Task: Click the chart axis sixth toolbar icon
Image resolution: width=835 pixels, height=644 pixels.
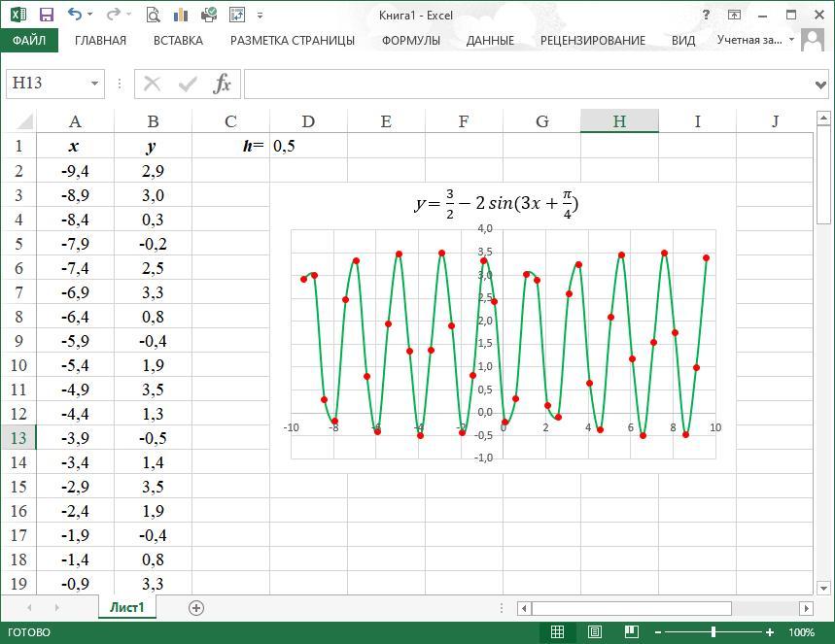Action: [236, 15]
